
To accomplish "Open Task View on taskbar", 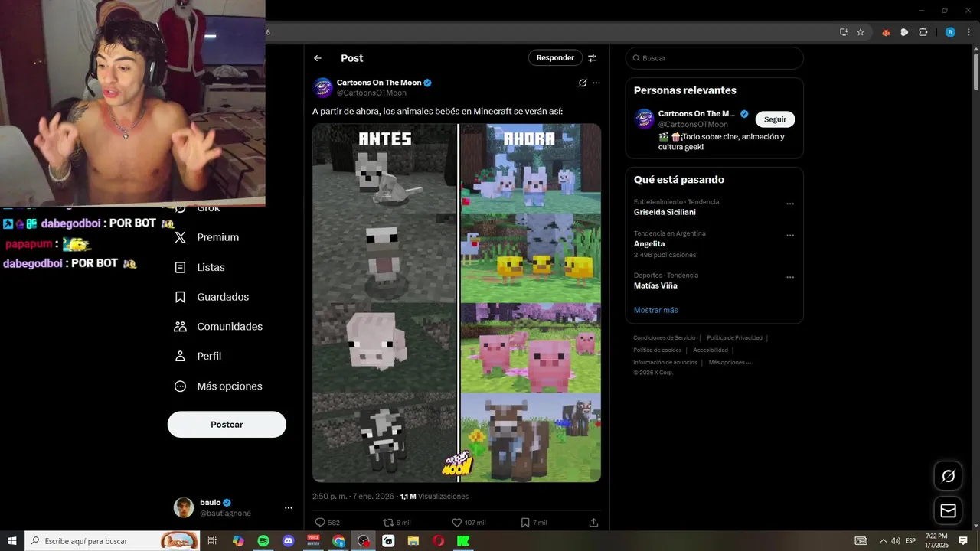I will pos(213,541).
